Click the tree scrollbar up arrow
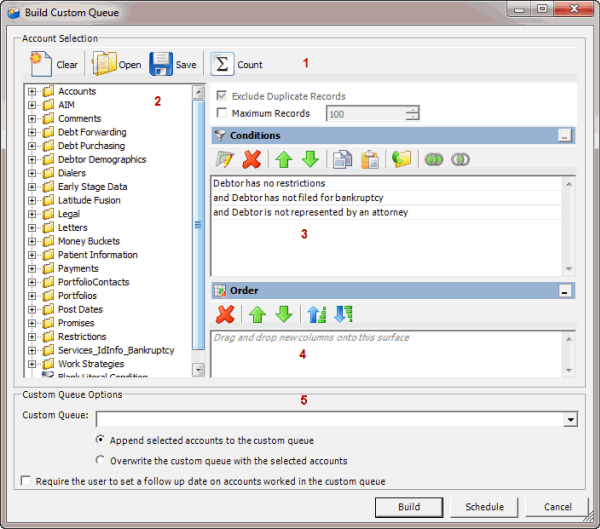Viewport: 600px width, 529px height. pos(198,92)
